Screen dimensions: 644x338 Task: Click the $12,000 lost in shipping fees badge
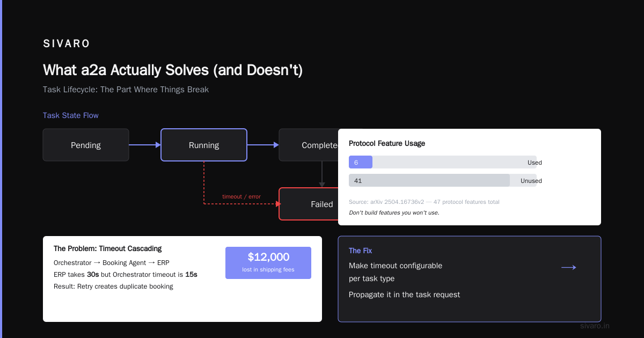pos(268,263)
